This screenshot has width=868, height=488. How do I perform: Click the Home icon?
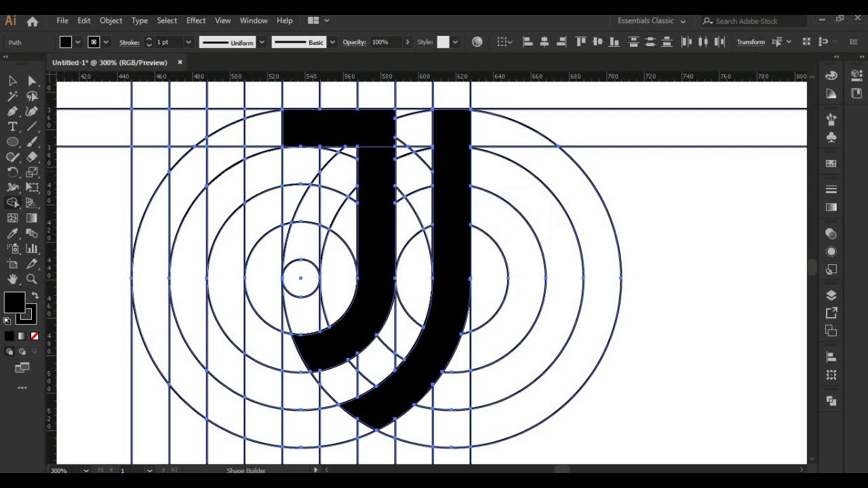pyautogui.click(x=32, y=21)
